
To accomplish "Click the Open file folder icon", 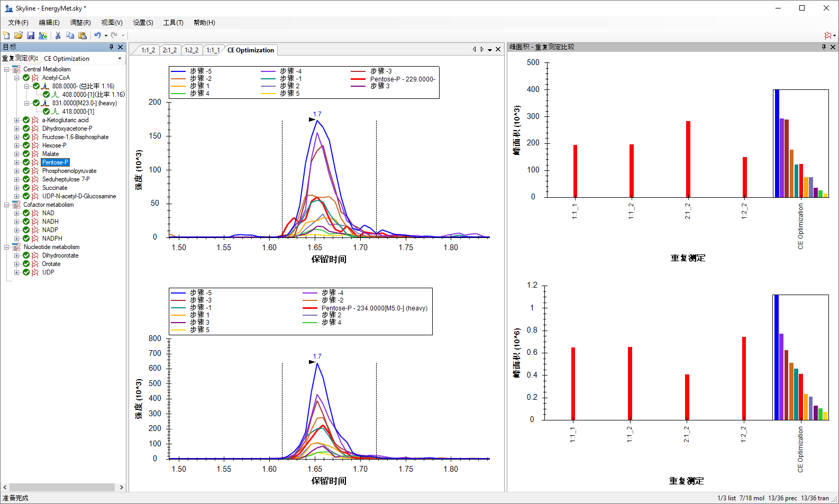I will pyautogui.click(x=19, y=35).
